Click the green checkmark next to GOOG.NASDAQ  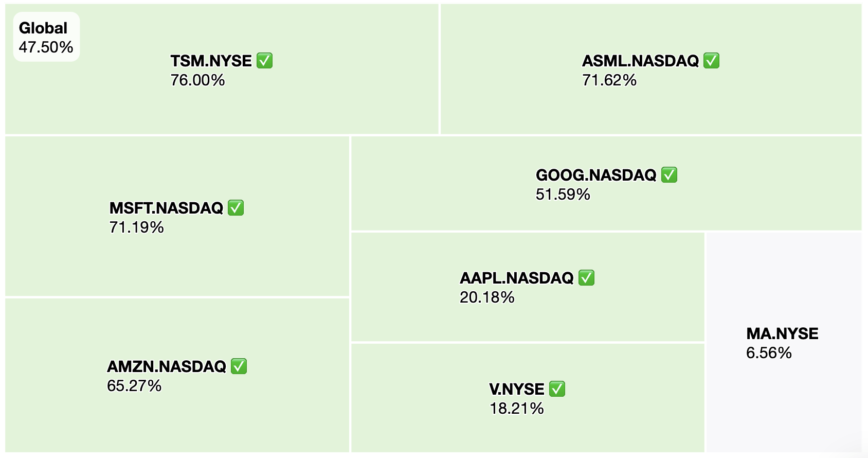click(x=670, y=175)
